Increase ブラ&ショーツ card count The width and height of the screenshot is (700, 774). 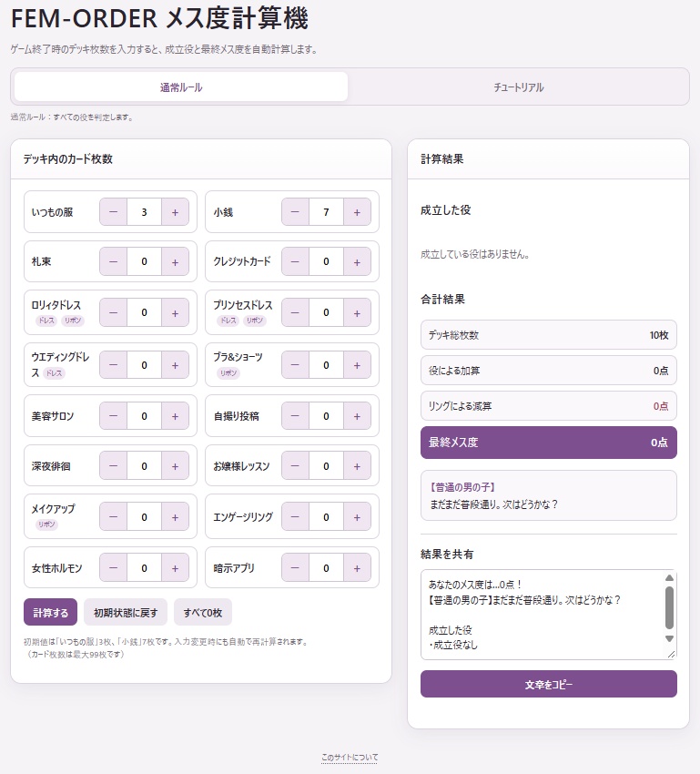pyautogui.click(x=357, y=365)
